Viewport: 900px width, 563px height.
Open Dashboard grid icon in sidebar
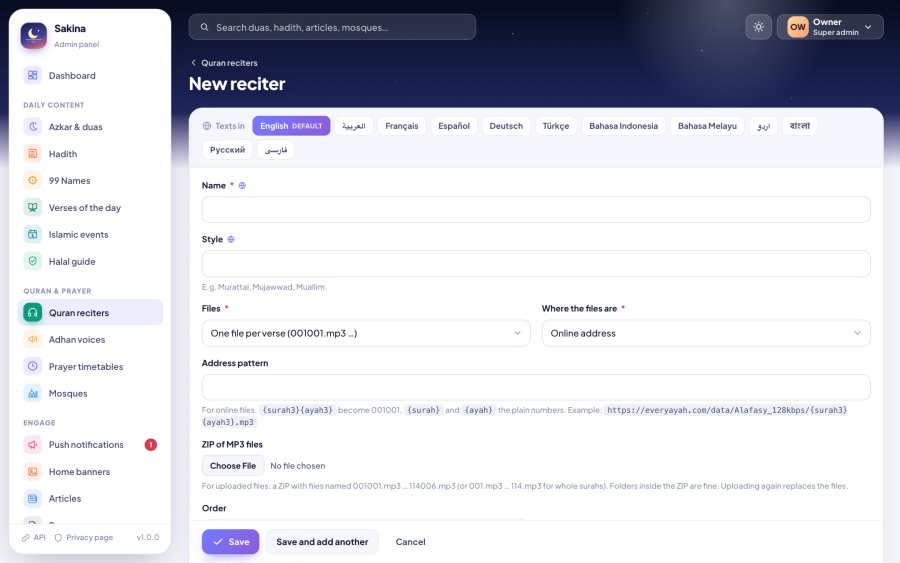click(33, 75)
